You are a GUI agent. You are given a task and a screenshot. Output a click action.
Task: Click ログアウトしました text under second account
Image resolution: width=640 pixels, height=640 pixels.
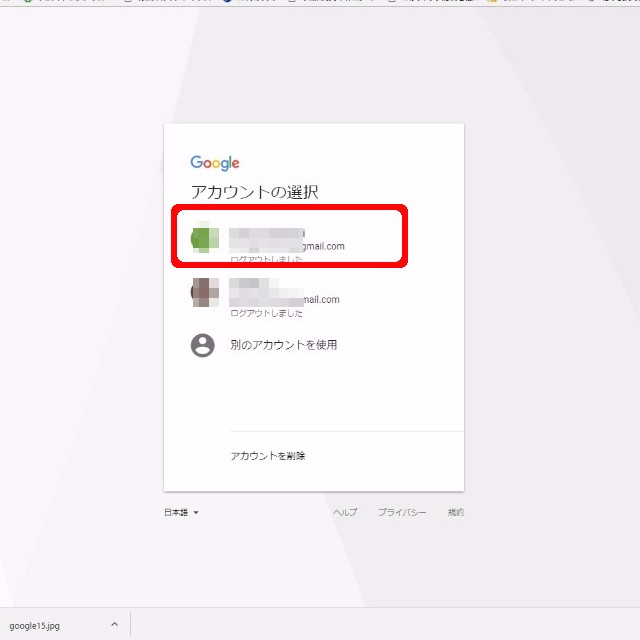pos(267,313)
